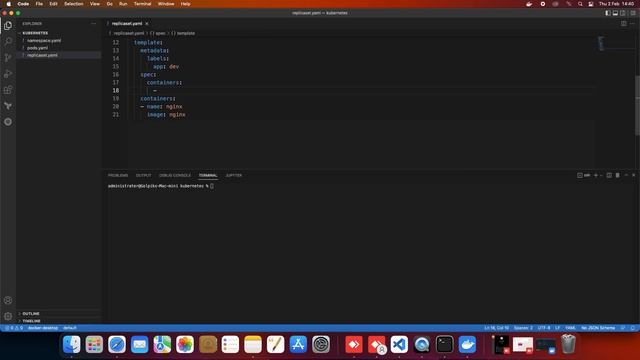Image resolution: width=640 pixels, height=360 pixels.
Task: Select the YAML language mode in status bar
Action: coord(571,328)
